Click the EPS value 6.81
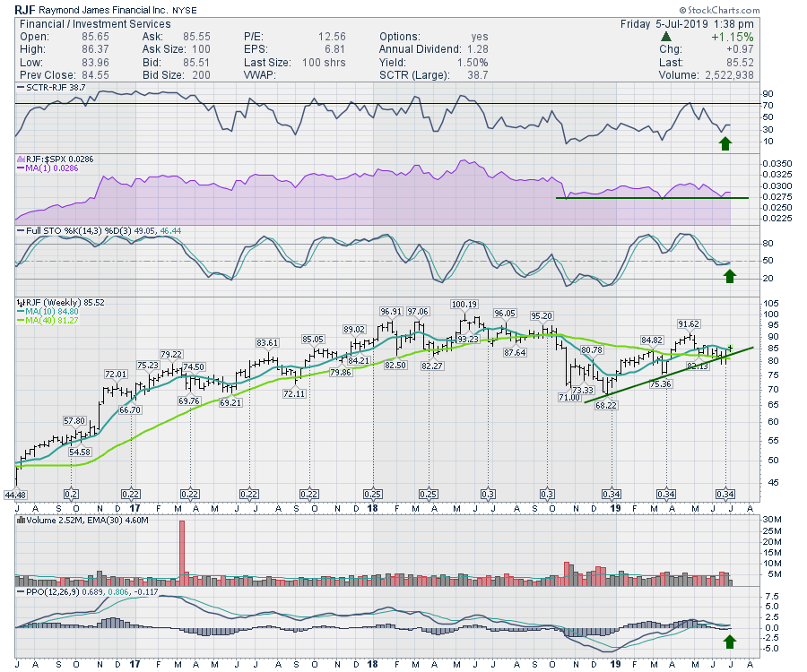This screenshot has width=807, height=672. click(x=334, y=49)
